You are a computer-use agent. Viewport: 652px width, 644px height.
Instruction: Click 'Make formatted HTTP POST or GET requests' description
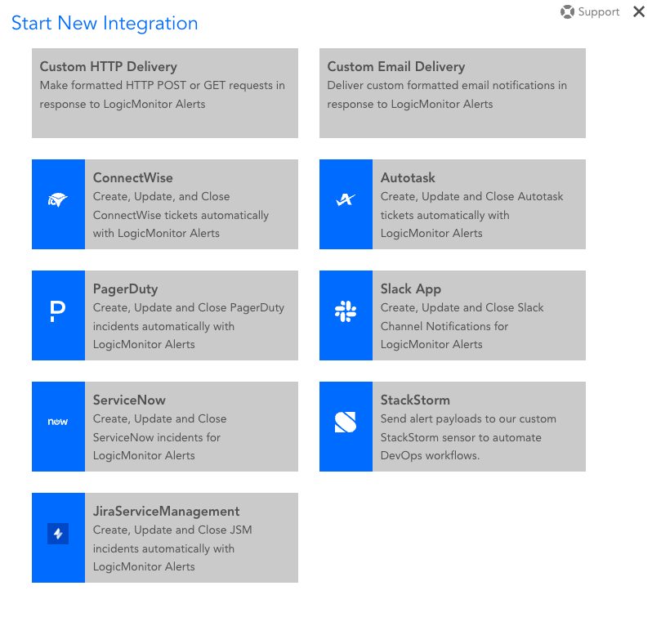click(162, 95)
